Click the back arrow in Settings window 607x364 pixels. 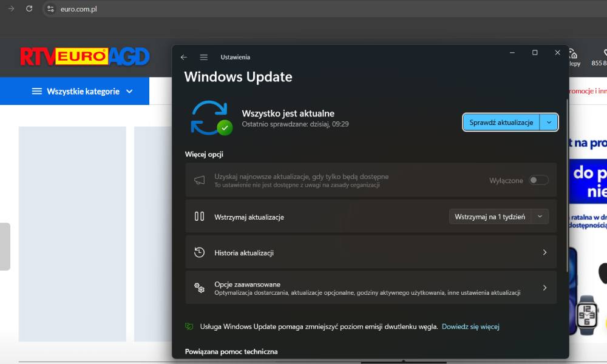tap(184, 57)
